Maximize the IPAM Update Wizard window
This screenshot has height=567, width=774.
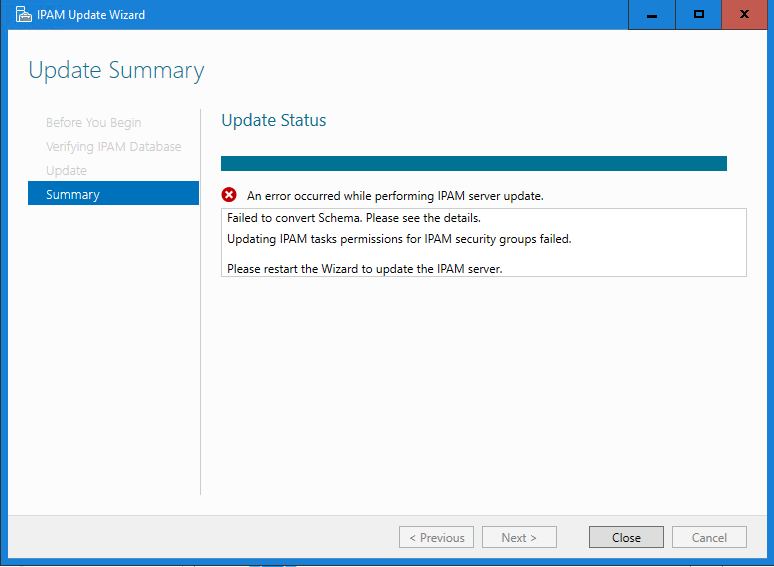click(x=698, y=15)
